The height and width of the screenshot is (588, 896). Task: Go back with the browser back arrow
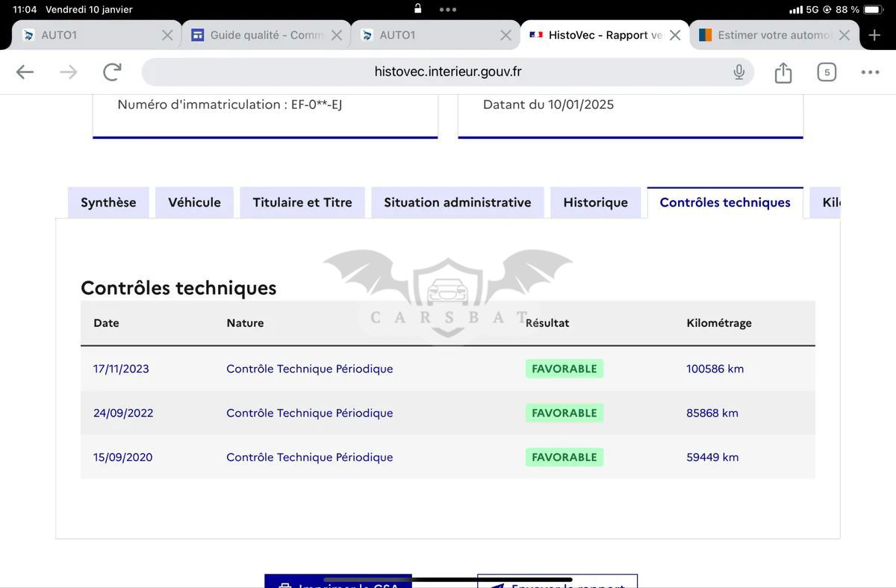coord(25,72)
